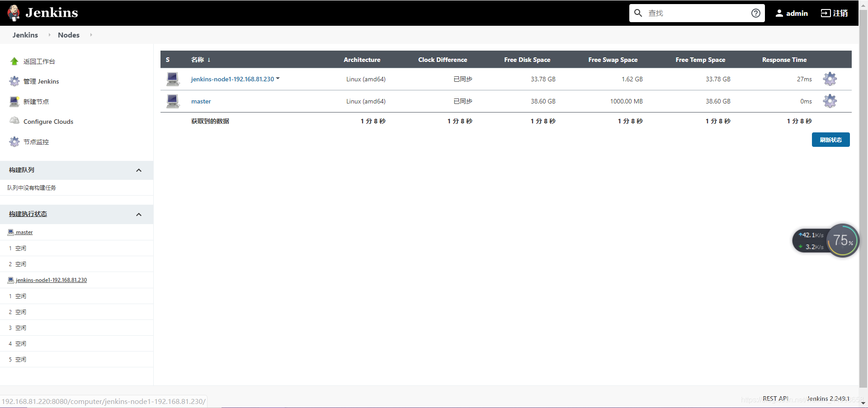The height and width of the screenshot is (408, 868).
Task: Expand the Jenkins breadcrumb arrow
Action: click(49, 35)
